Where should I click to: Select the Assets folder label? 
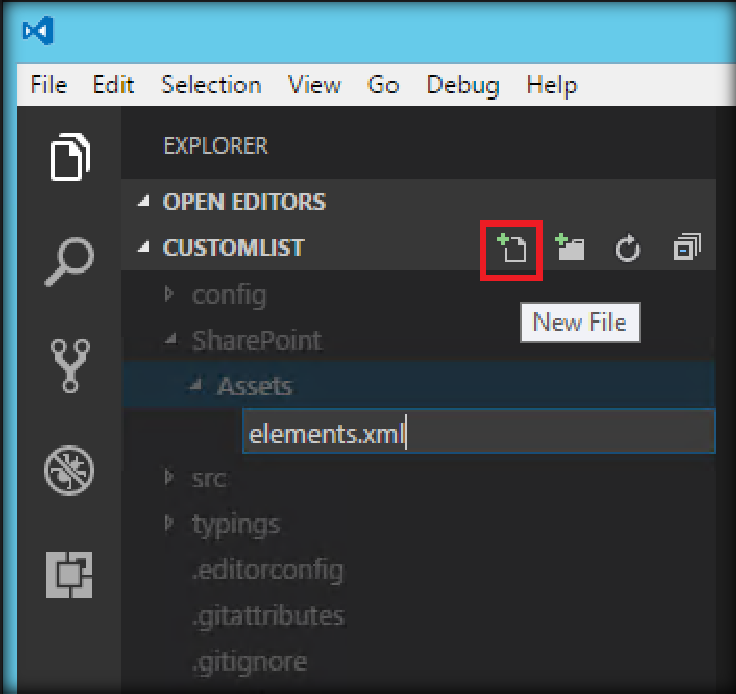click(x=254, y=386)
